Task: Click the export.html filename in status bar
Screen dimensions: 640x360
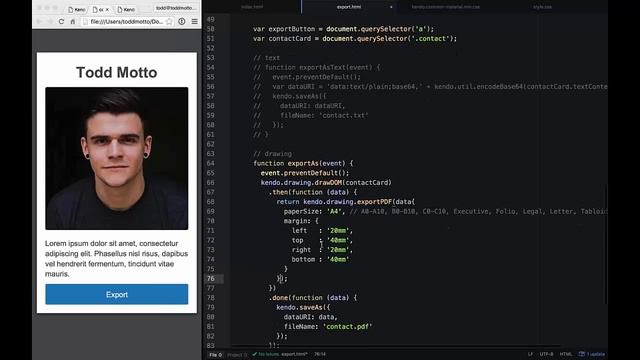Action: point(295,354)
